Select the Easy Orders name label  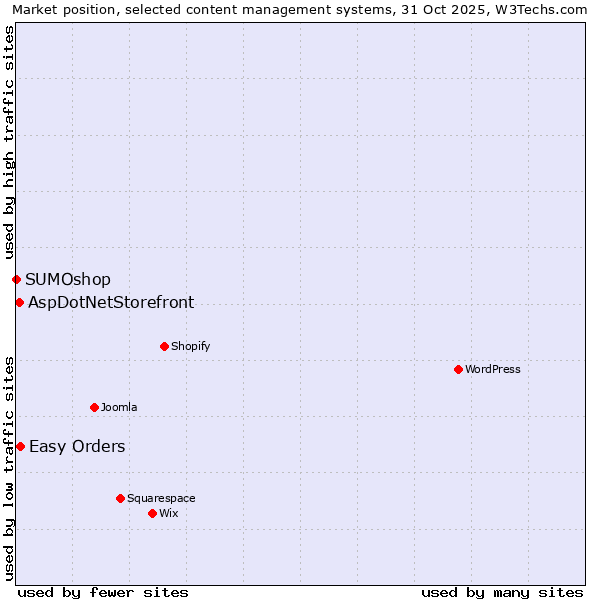[77, 446]
